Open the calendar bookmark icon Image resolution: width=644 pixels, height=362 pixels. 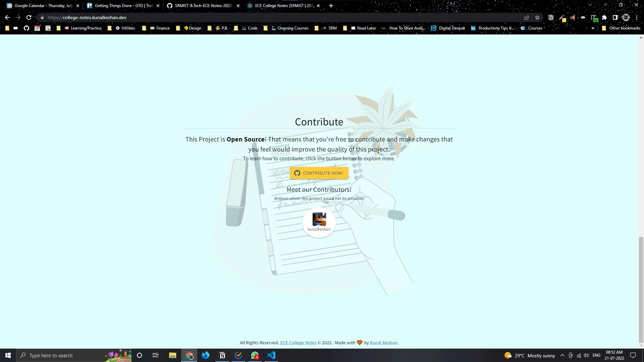tap(37, 28)
